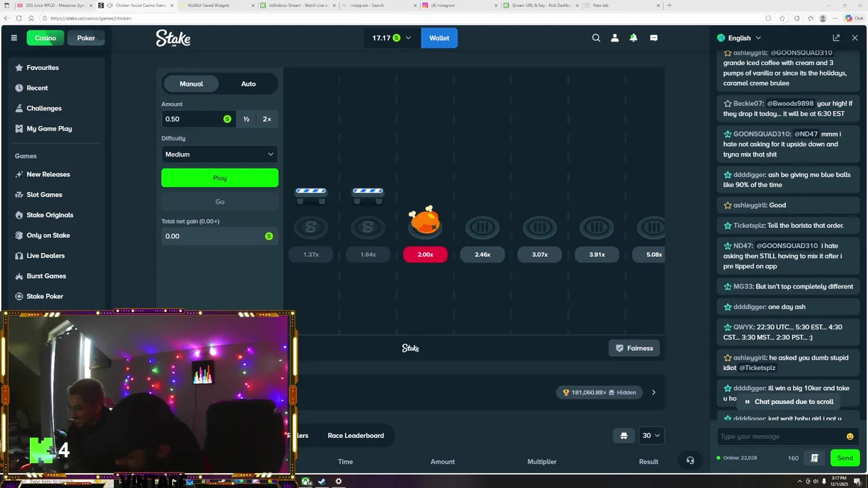This screenshot has width=868, height=488.
Task: Open Steam icon in taskbar
Action: coord(322,482)
